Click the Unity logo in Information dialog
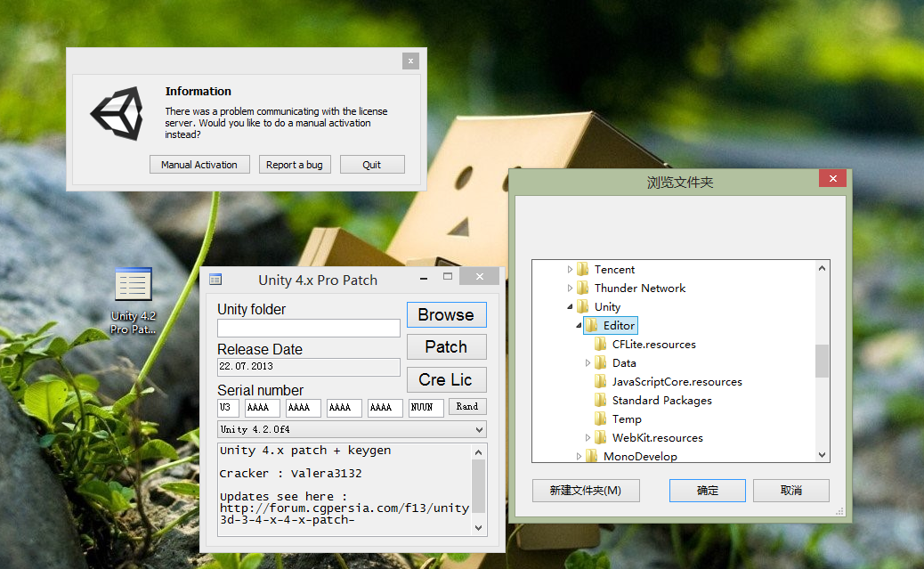 pyautogui.click(x=118, y=113)
